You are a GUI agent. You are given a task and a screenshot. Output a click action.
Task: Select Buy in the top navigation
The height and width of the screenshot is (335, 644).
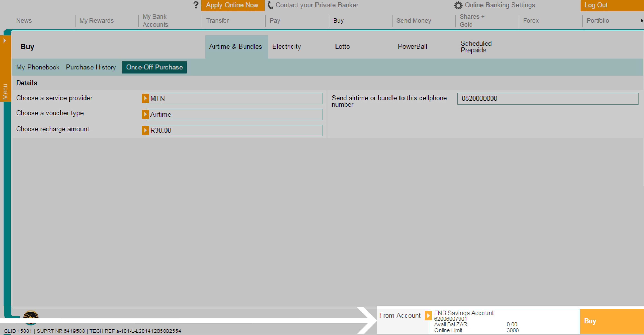point(338,21)
